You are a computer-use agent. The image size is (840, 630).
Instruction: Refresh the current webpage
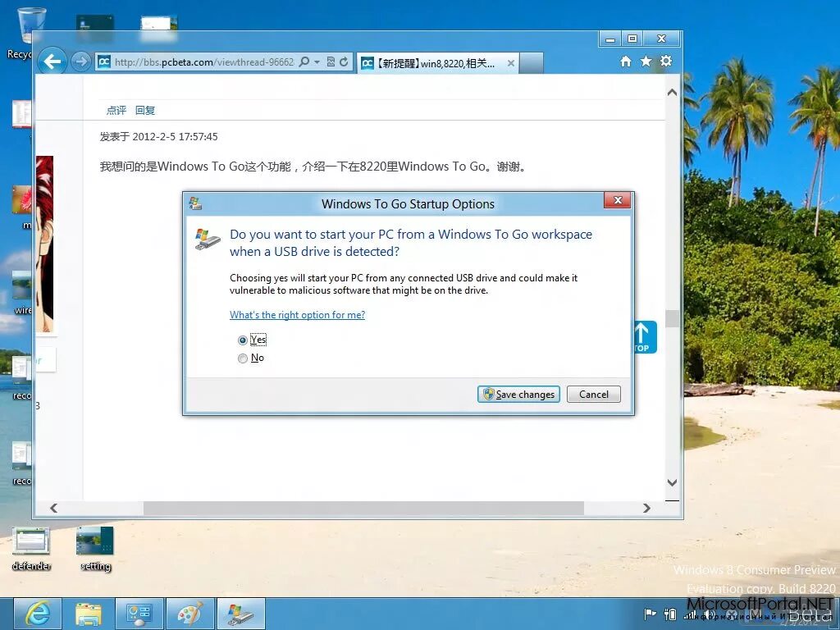[x=345, y=62]
